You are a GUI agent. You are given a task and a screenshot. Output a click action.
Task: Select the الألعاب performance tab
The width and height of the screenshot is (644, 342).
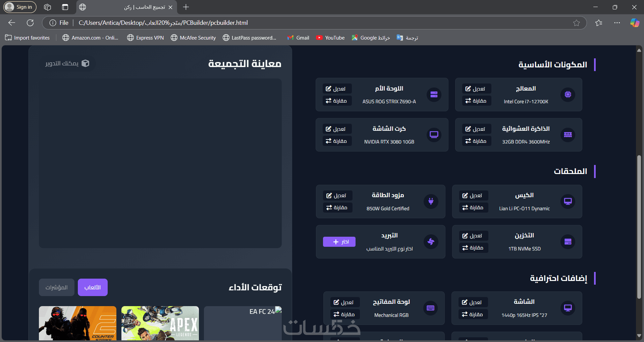[93, 287]
